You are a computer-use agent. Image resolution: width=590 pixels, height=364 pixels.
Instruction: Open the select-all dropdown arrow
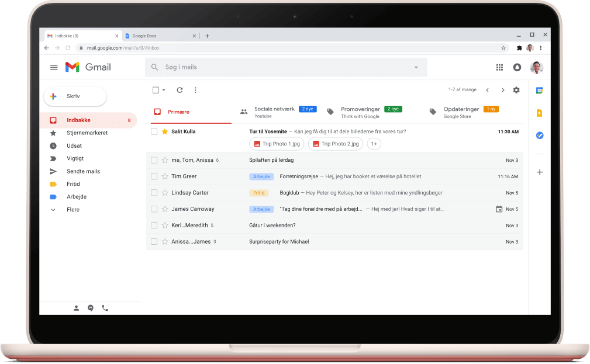(164, 90)
